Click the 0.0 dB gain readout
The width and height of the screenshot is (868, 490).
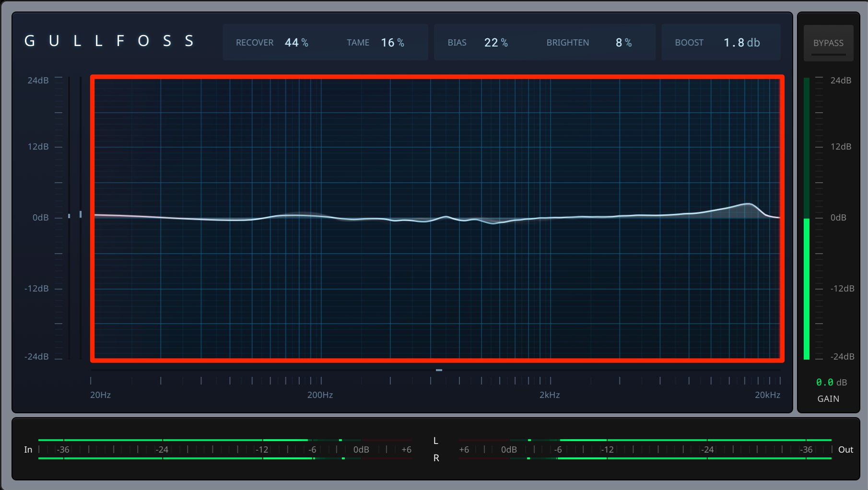tap(832, 382)
